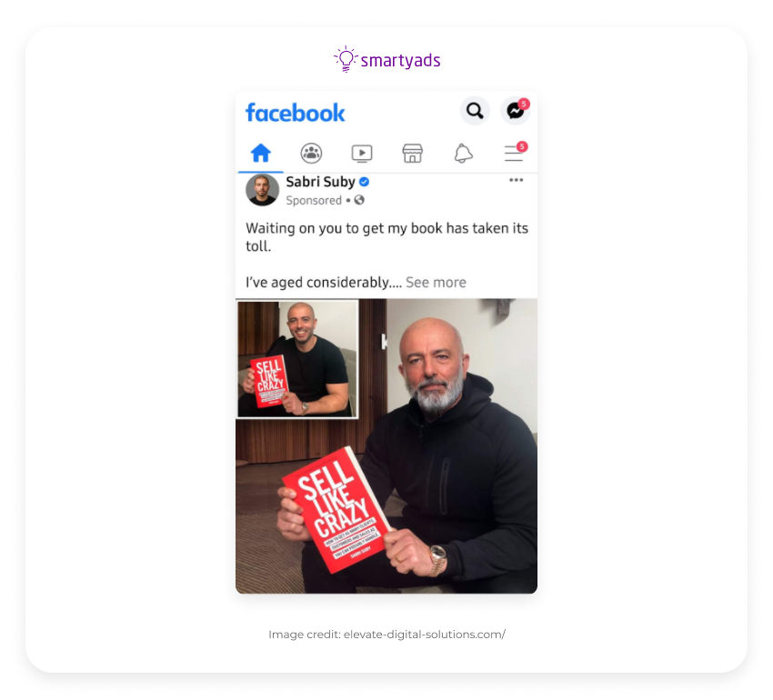Click the verified badge next to name

(x=365, y=182)
